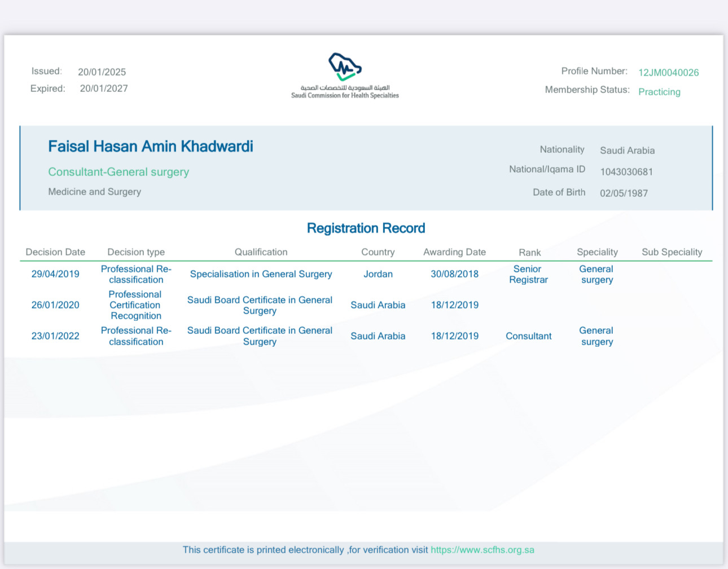Select the 26/01/2020 decision date row

pos(55,305)
